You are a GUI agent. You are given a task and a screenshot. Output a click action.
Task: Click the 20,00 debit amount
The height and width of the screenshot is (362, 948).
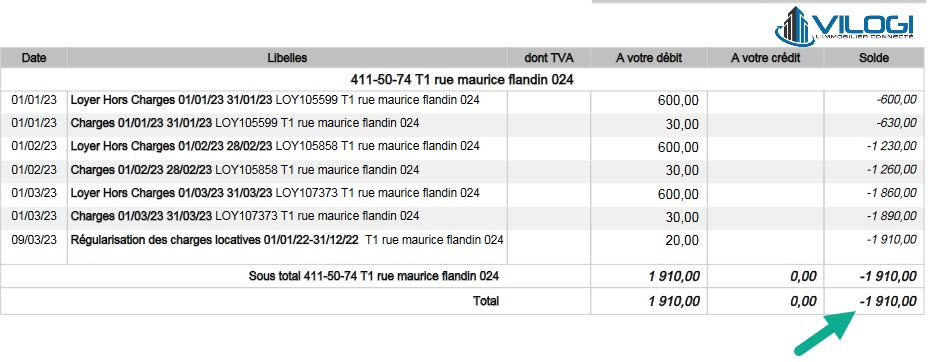click(x=682, y=241)
